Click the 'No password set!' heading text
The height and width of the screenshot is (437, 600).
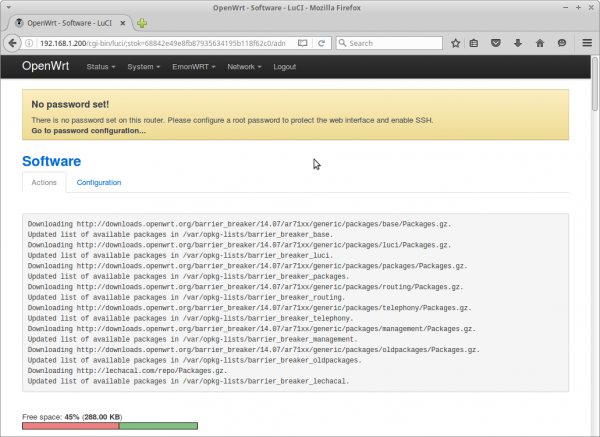70,104
